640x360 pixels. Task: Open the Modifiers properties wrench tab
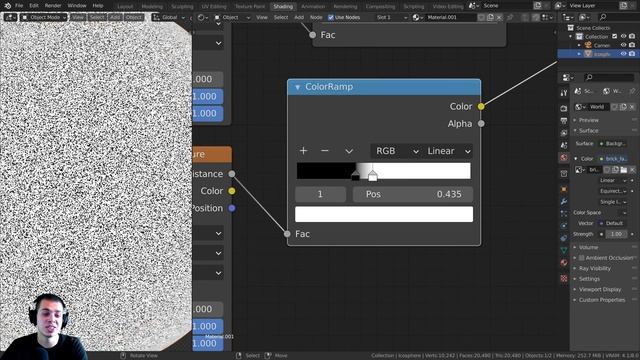point(564,201)
